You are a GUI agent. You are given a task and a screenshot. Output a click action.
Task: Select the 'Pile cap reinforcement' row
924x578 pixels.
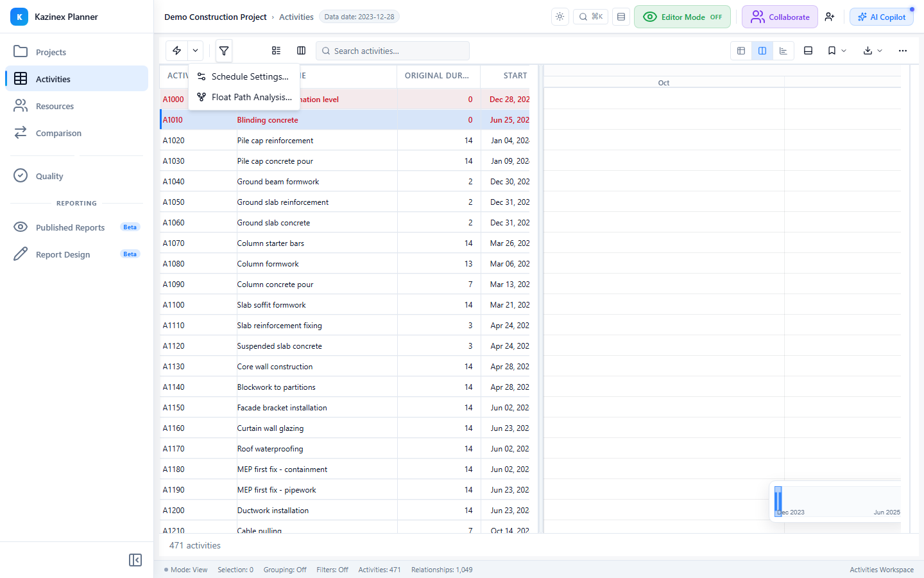(x=345, y=141)
